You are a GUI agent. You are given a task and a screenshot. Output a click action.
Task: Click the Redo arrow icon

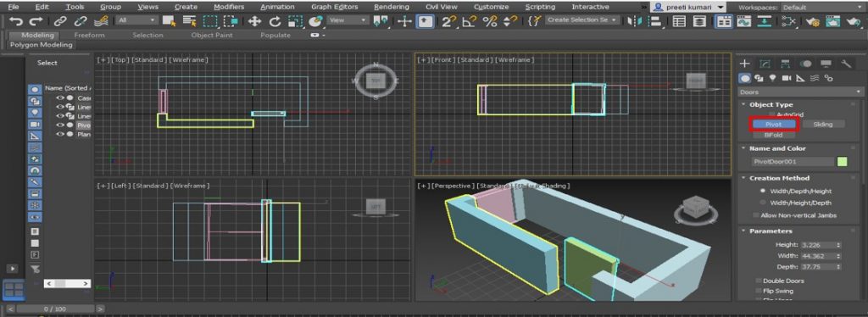pos(36,21)
